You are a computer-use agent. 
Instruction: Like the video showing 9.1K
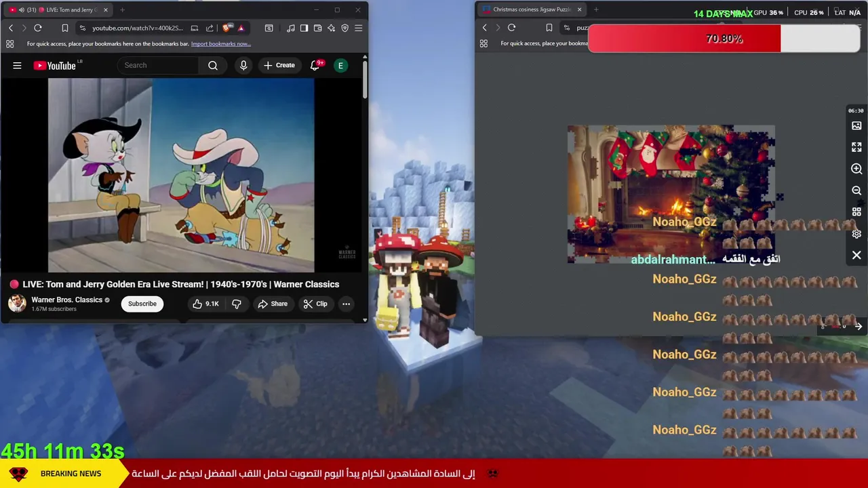coord(205,304)
